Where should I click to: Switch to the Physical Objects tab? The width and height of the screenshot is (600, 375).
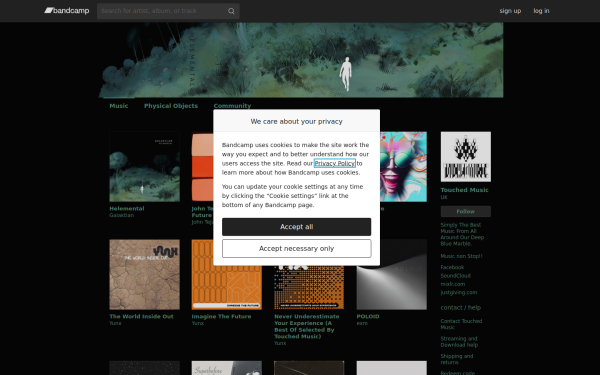click(x=171, y=106)
